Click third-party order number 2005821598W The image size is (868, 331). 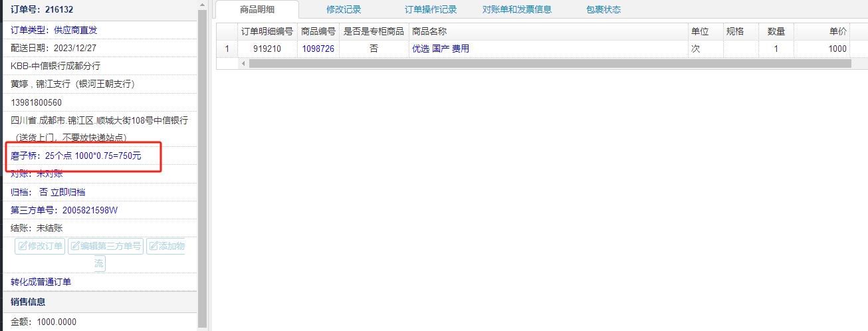click(90, 210)
